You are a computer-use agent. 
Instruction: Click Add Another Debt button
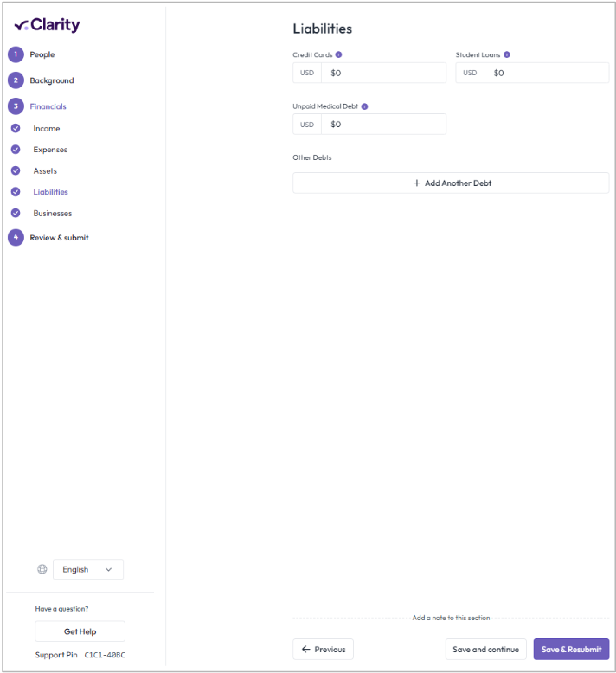tap(451, 183)
